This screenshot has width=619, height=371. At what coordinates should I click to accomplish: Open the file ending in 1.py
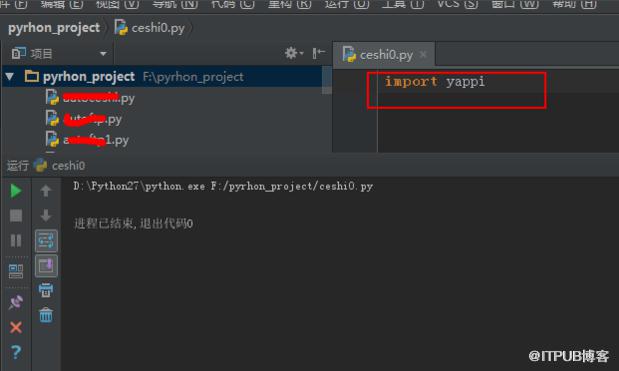tap(87, 140)
